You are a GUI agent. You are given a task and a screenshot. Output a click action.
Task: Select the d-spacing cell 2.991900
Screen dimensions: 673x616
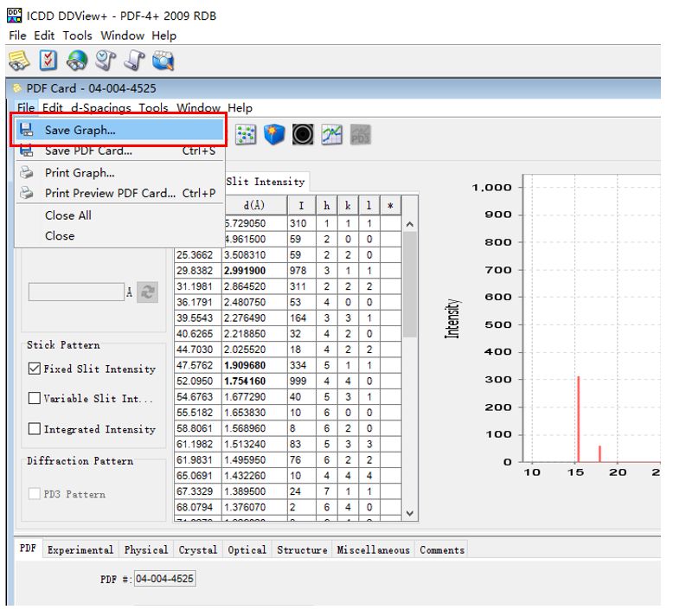tap(254, 271)
